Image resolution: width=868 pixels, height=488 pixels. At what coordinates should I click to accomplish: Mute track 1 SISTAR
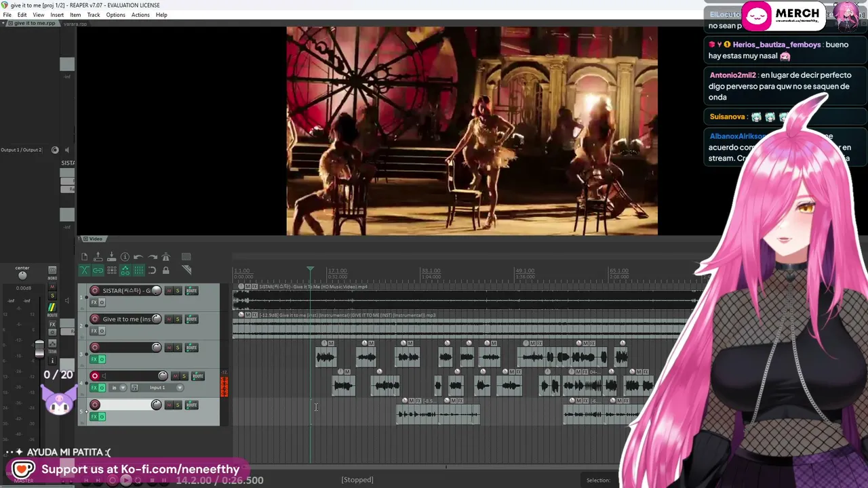tap(169, 291)
